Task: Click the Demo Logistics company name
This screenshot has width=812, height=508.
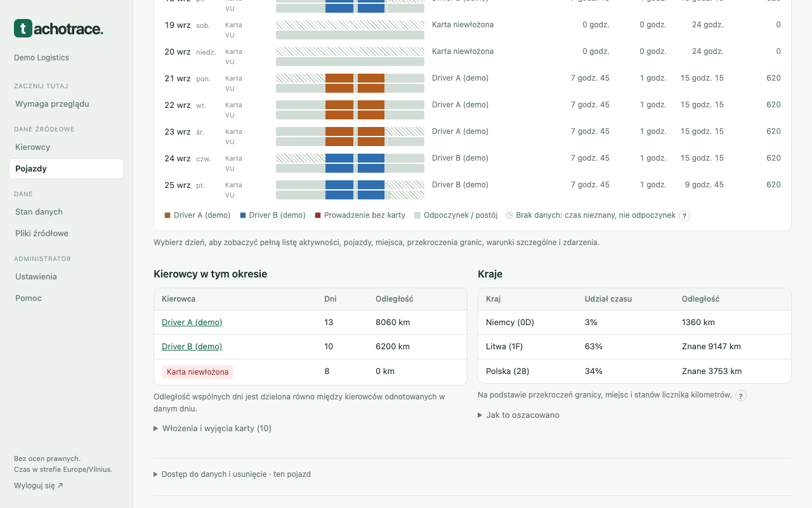Action: tap(42, 58)
